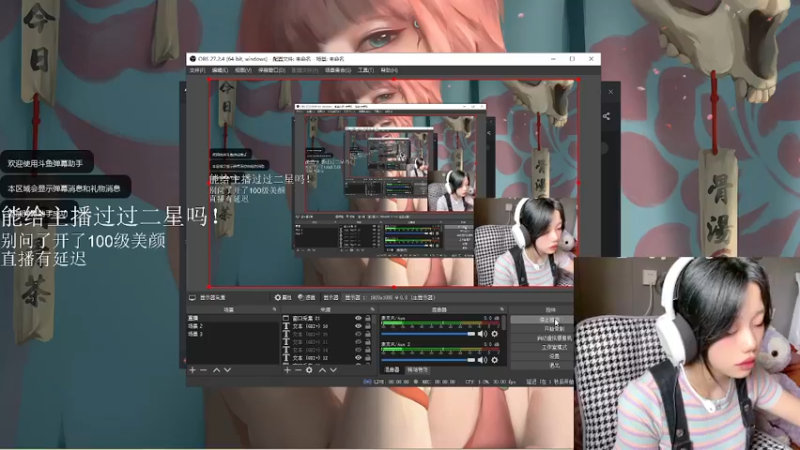This screenshot has height=450, width=800.
Task: Pop out the 来源 dock using header icon
Action: [x=372, y=309]
